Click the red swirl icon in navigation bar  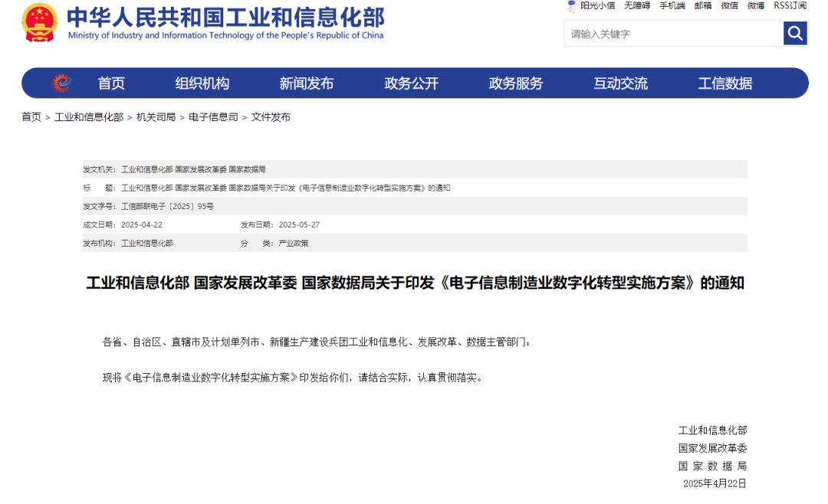[61, 83]
